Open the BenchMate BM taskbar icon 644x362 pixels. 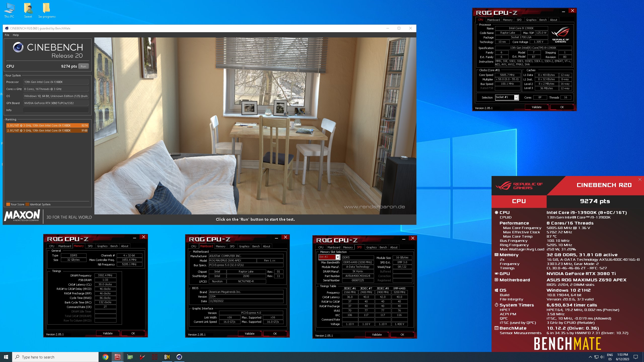coord(167,357)
